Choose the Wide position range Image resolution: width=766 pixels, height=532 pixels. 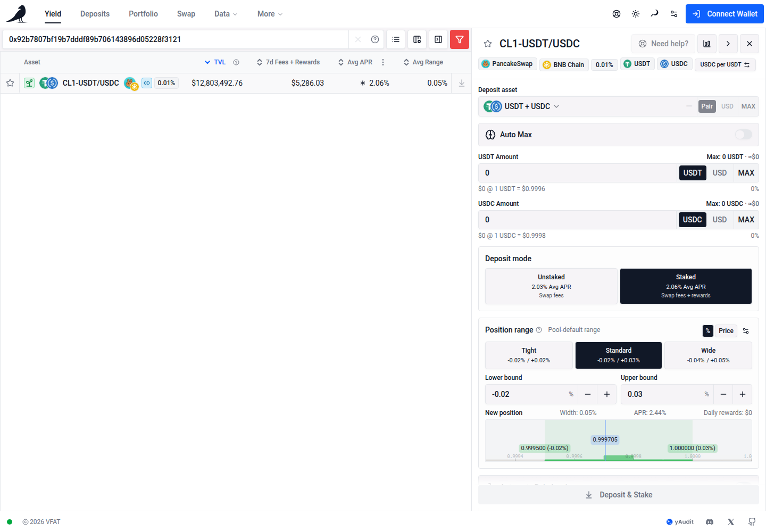pyautogui.click(x=708, y=355)
